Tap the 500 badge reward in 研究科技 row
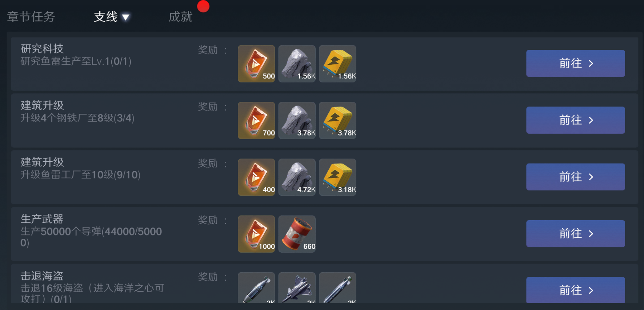Image resolution: width=644 pixels, height=310 pixels. click(256, 64)
